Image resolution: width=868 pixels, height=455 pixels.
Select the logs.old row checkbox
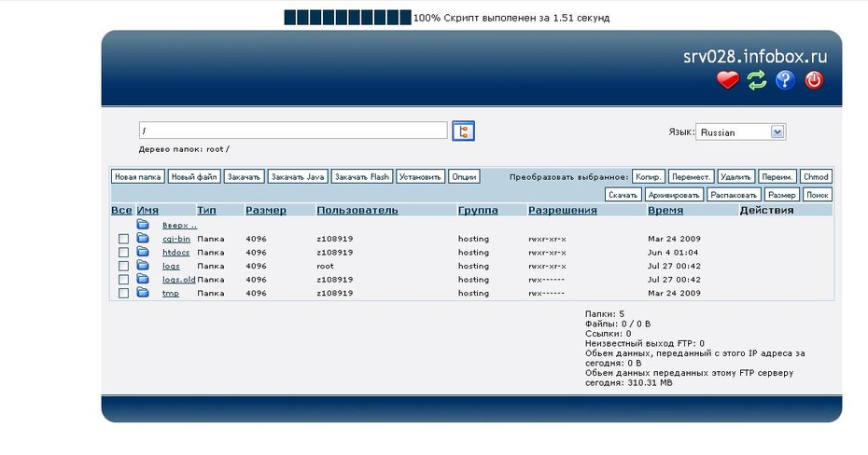tap(123, 280)
